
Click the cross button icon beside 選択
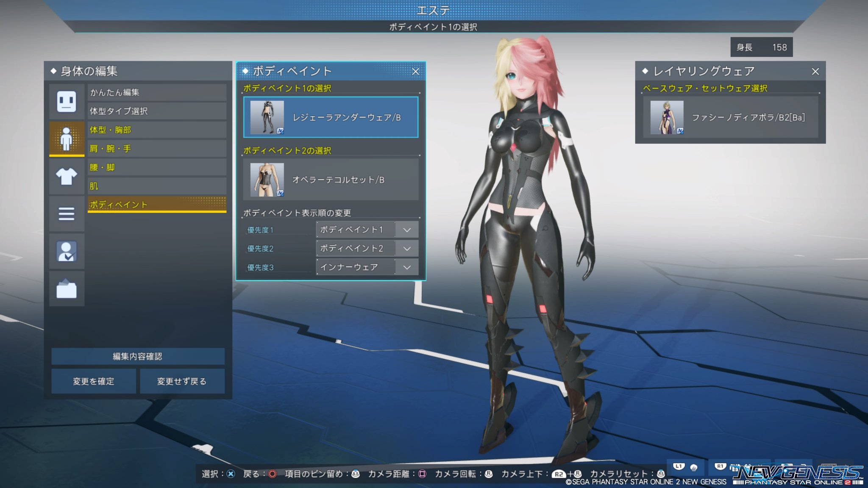point(231,474)
